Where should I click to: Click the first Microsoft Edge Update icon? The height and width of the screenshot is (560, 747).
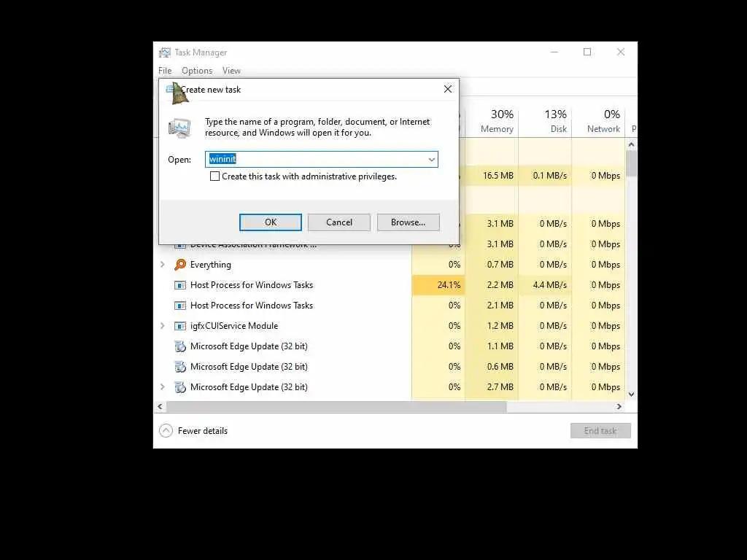point(180,346)
